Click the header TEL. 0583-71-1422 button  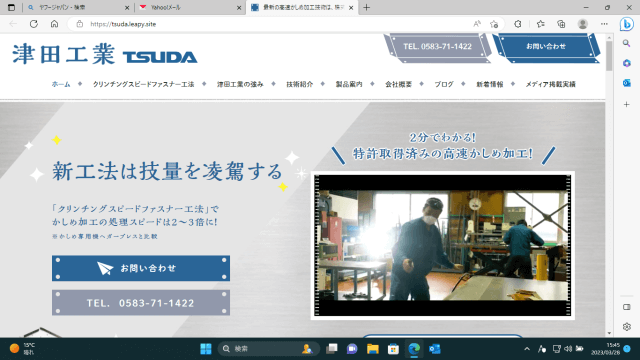click(x=437, y=47)
